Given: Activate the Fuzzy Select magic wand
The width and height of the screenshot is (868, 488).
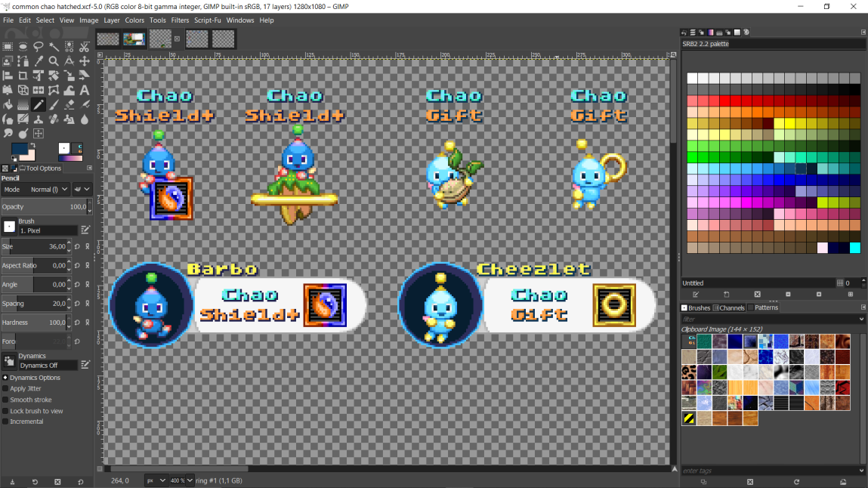Looking at the screenshot, I should coord(54,47).
